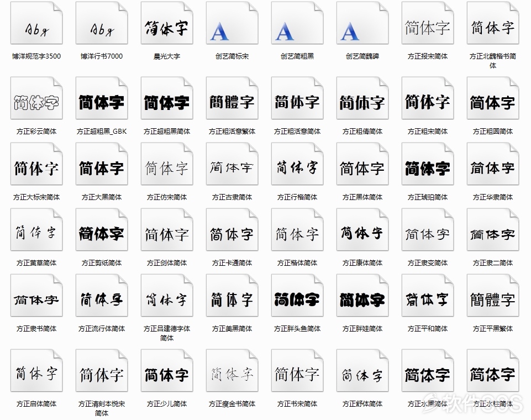Click the file name 方正舒体简体
Screen dimensions: 531x420
[362, 404]
